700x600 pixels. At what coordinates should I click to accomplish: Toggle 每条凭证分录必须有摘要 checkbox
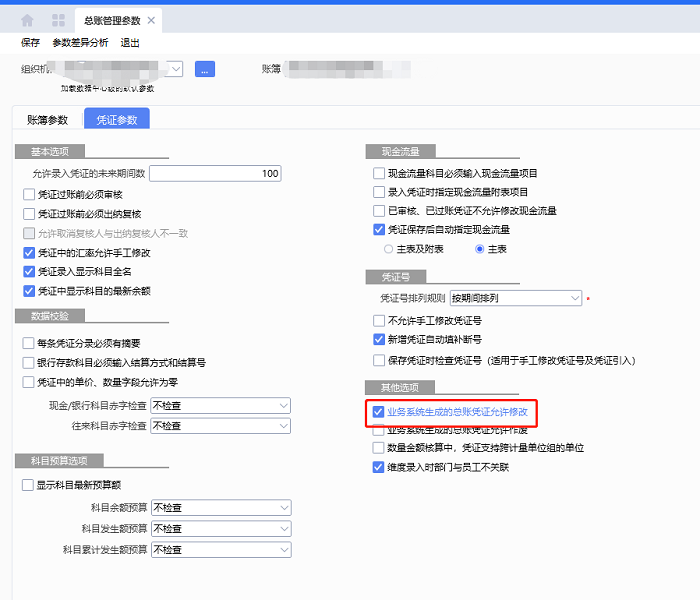(29, 343)
